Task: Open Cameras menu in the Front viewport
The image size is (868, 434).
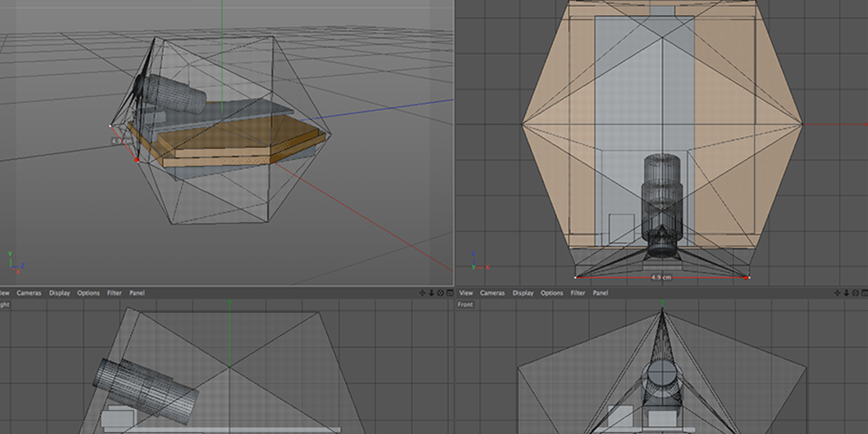Action: pos(492,293)
